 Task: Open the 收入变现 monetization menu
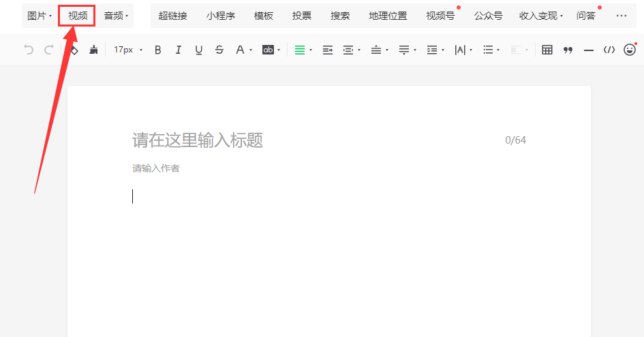[541, 16]
